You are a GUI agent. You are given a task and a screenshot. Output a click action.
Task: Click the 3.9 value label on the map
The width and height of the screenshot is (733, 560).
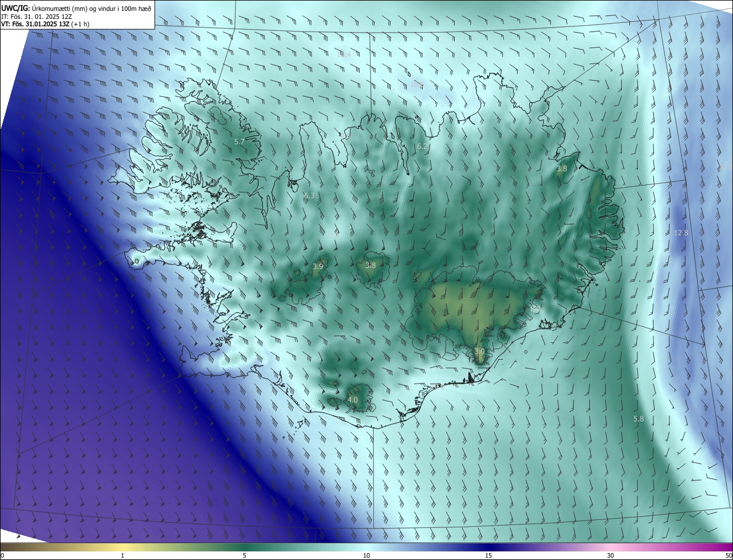tap(318, 267)
